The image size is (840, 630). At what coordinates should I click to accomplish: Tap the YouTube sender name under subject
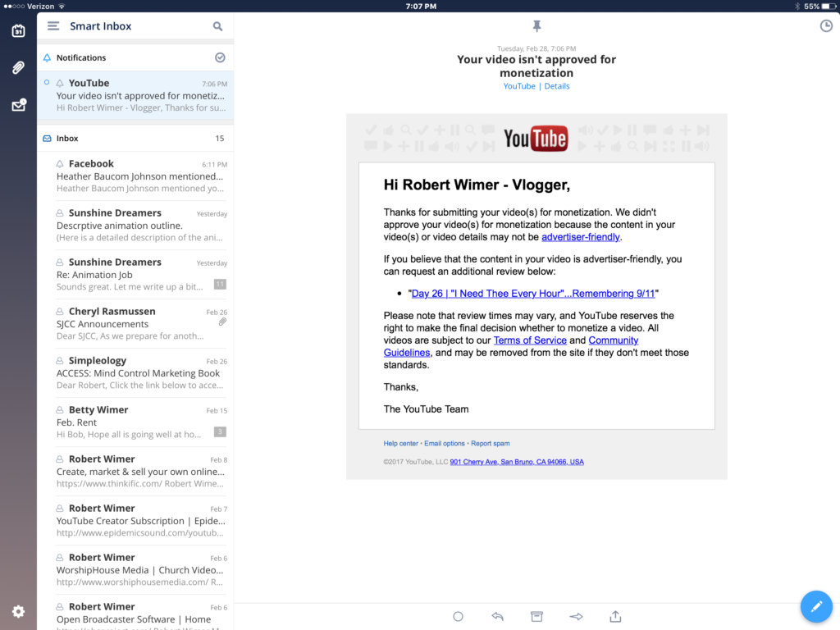click(x=519, y=86)
